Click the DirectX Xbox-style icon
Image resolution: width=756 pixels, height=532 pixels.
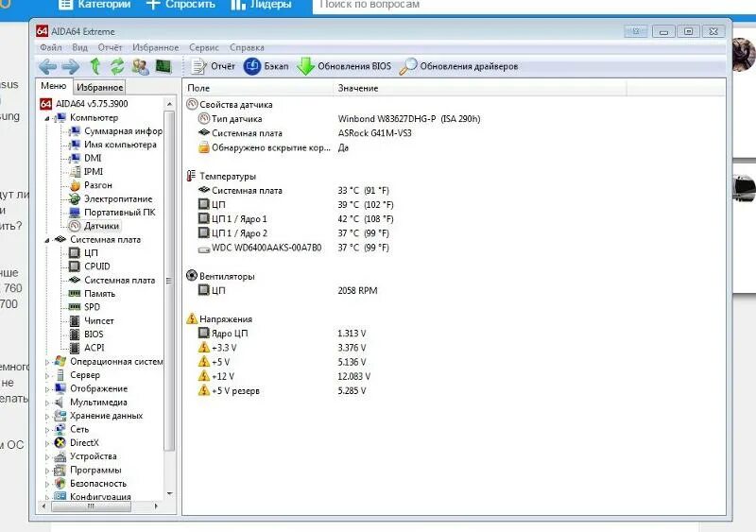click(60, 443)
